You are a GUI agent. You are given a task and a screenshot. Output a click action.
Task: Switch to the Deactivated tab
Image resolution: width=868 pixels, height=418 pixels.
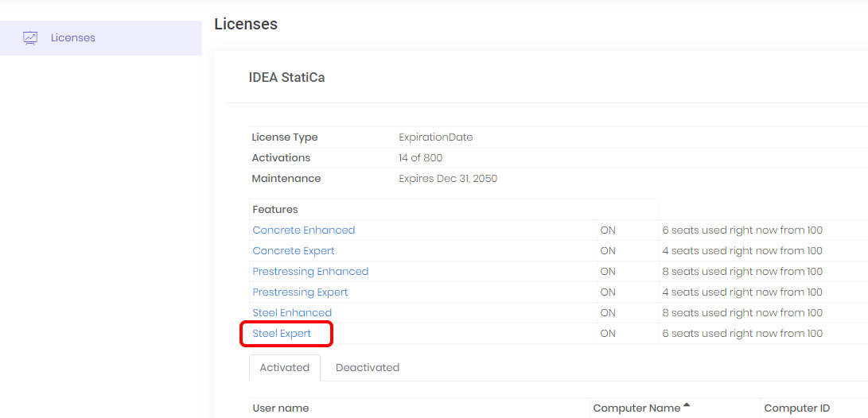pos(368,368)
